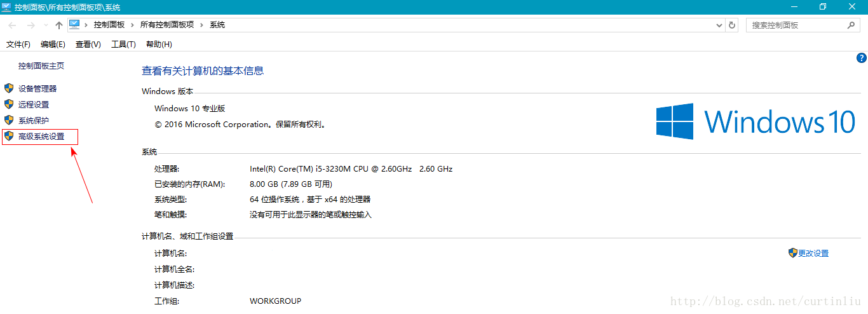Open 控制面板主页 link
This screenshot has height=314, width=868.
pyautogui.click(x=41, y=65)
